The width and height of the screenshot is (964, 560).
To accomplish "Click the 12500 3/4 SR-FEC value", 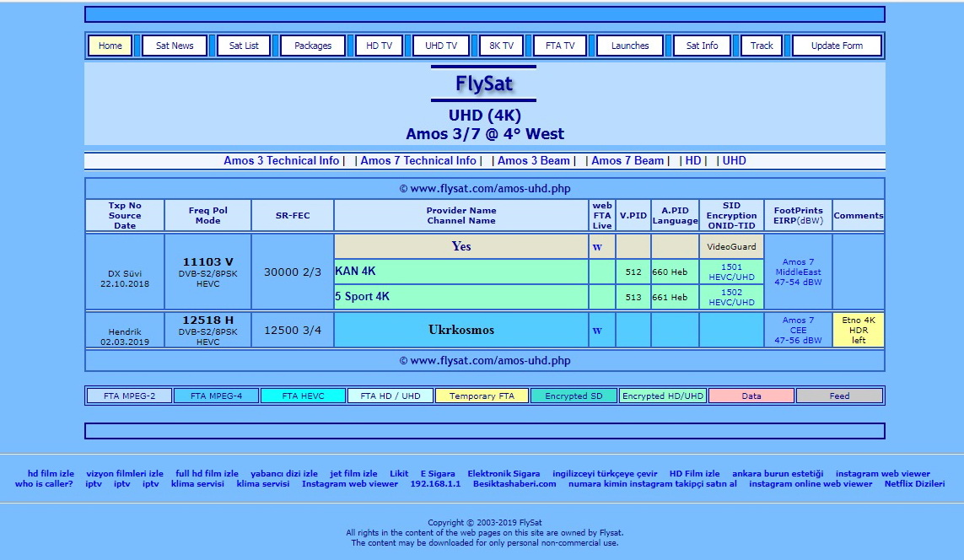I will 293,330.
